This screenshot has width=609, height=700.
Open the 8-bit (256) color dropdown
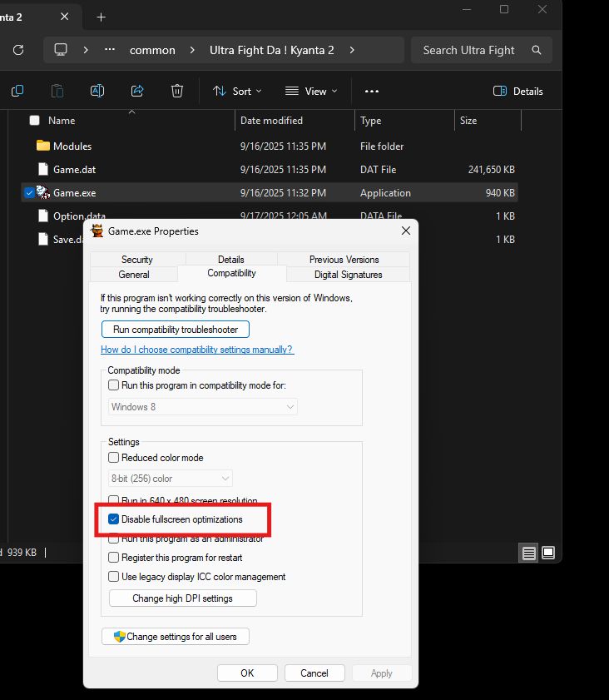tap(171, 479)
